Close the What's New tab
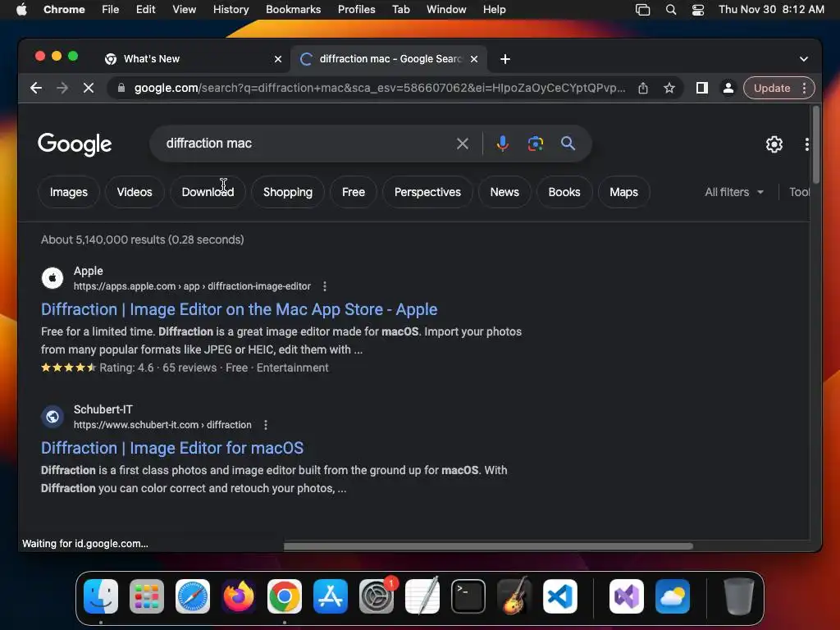Viewport: 840px width, 630px height. [x=278, y=59]
